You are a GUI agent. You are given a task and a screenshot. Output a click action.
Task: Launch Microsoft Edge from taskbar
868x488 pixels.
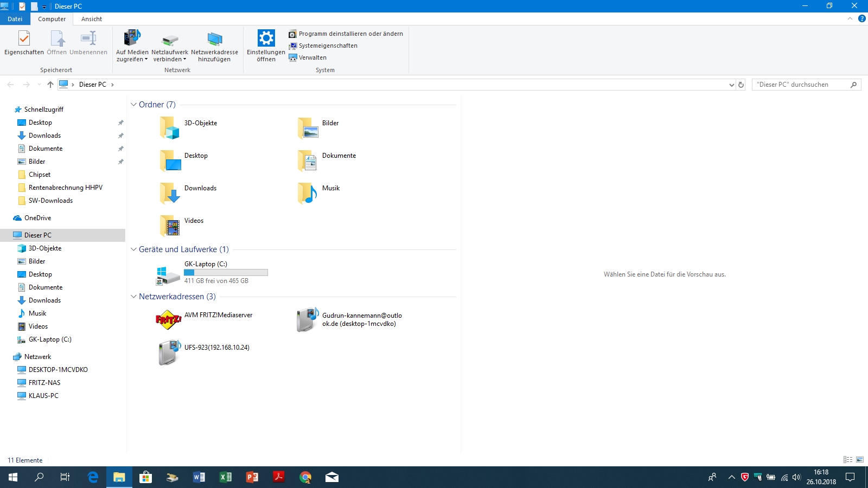pos(93,477)
